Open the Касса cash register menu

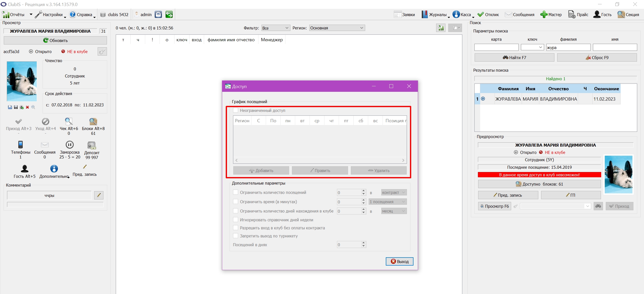[463, 15]
